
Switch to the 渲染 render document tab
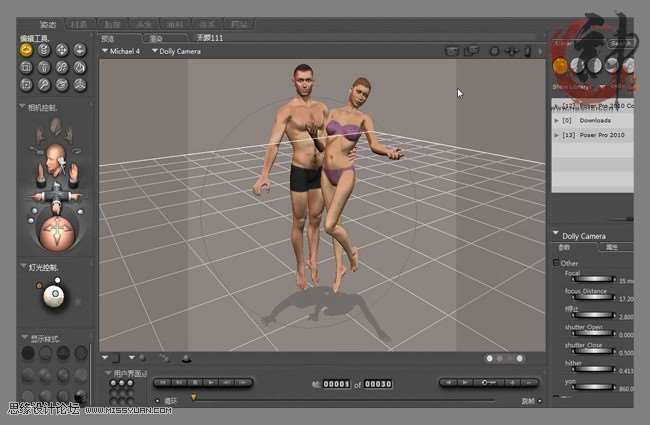coord(156,39)
